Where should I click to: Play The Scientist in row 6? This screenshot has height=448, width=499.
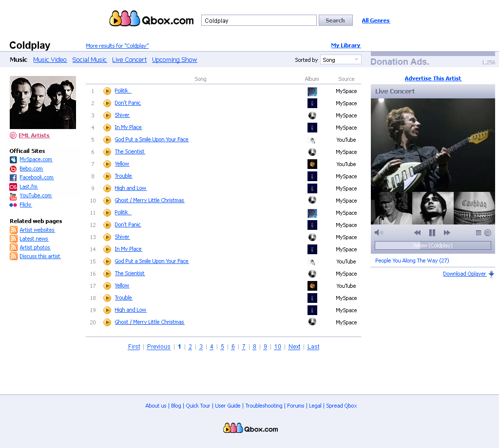point(107,151)
